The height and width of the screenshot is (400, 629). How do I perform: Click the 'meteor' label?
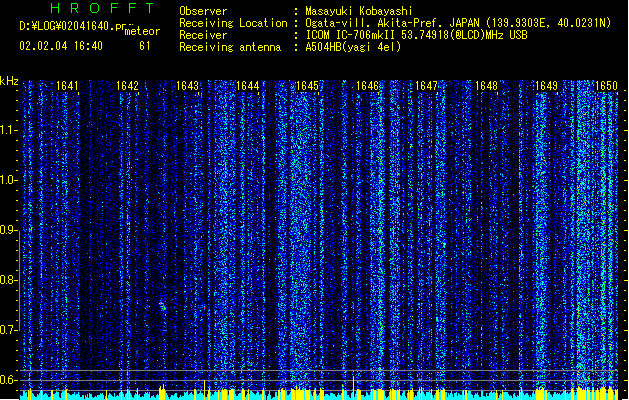142,31
